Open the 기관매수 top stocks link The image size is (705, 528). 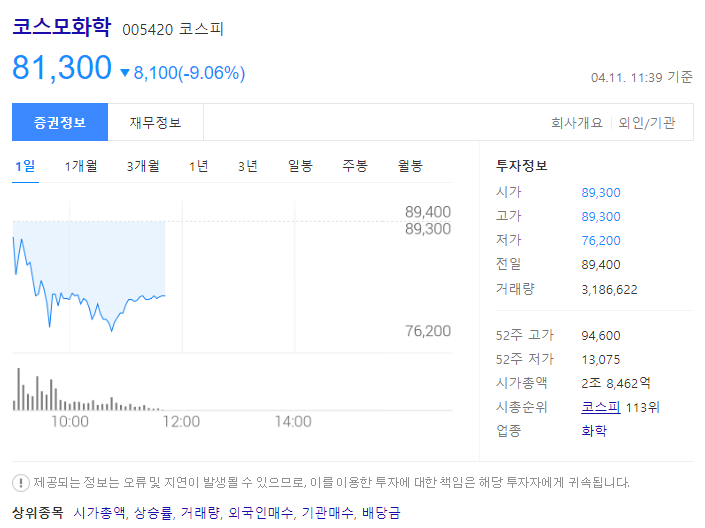(328, 512)
